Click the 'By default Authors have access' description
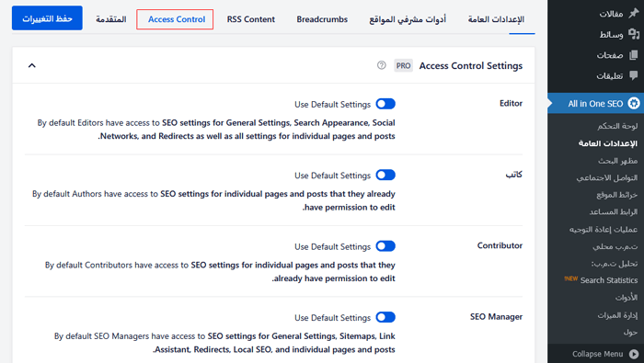644x363 pixels. [x=213, y=200]
